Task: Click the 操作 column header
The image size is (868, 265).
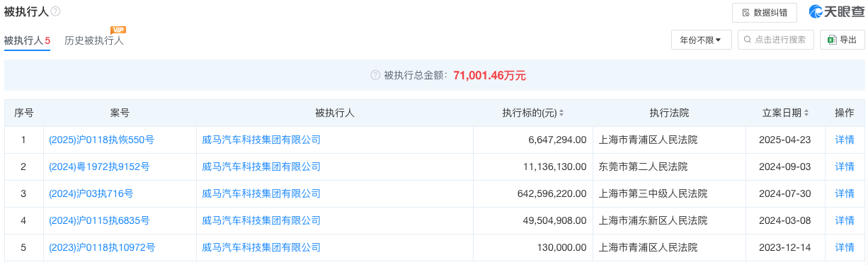Action: pos(845,113)
